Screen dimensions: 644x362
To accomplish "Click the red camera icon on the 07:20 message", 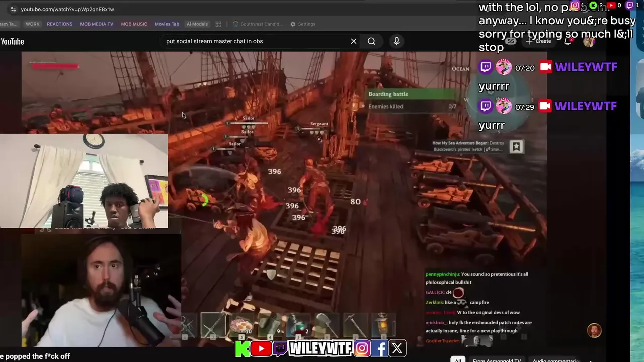I will click(545, 67).
